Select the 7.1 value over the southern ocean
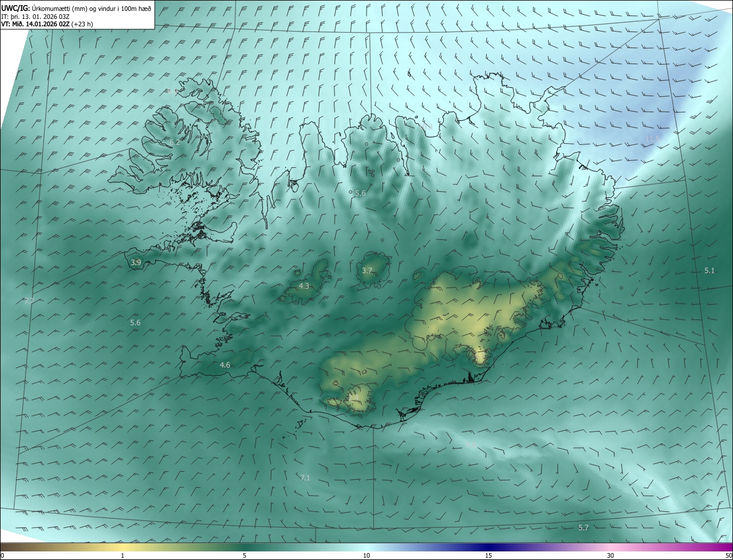 pyautogui.click(x=305, y=478)
